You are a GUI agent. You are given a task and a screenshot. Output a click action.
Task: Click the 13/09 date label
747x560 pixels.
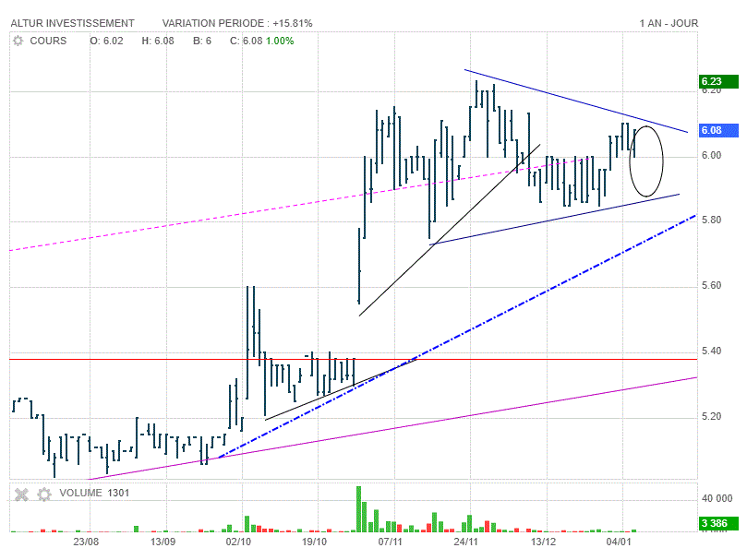[163, 542]
